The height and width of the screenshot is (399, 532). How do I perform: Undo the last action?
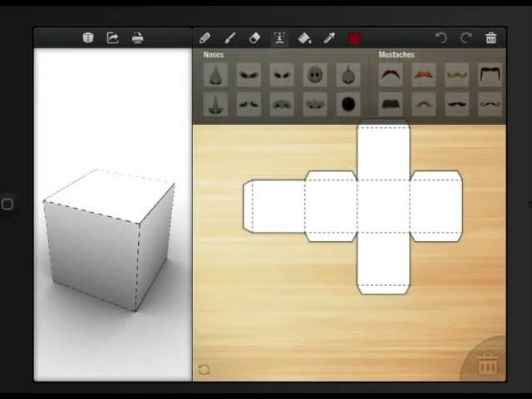441,38
